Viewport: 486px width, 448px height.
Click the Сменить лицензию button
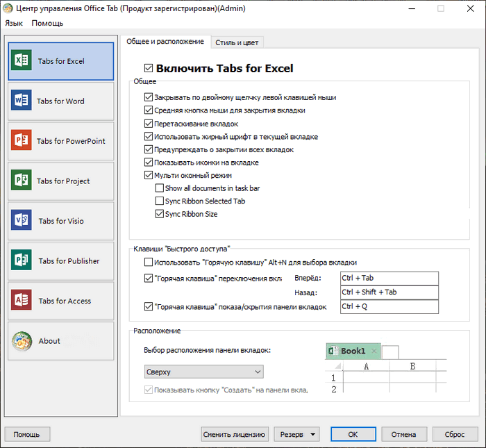235,434
